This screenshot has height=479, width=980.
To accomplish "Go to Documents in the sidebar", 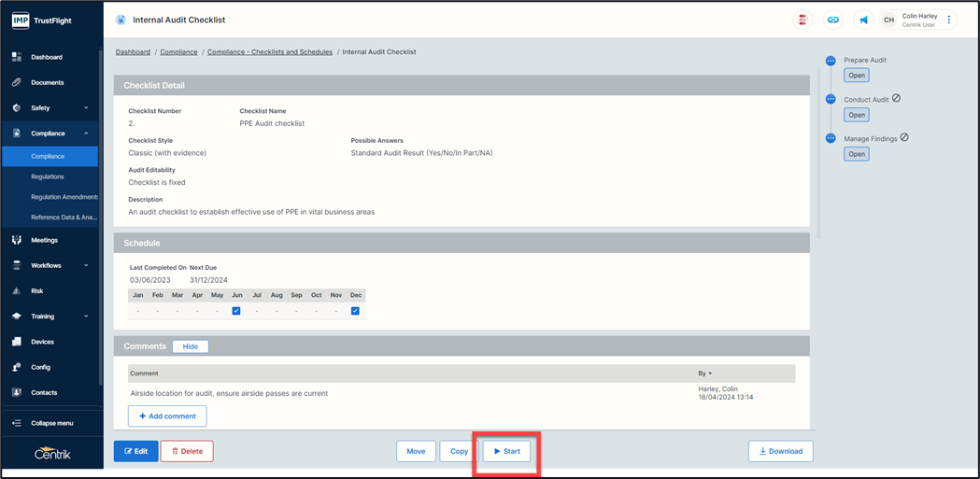I will tap(47, 83).
